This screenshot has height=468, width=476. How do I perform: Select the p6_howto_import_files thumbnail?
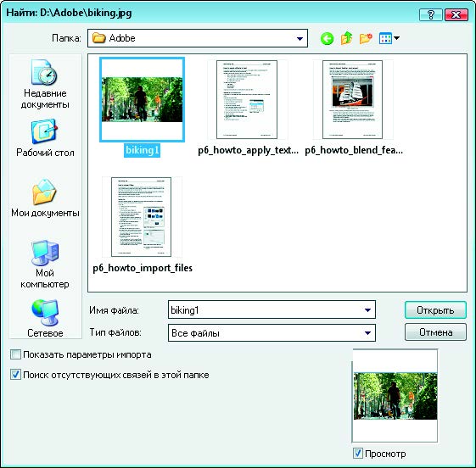(x=142, y=217)
